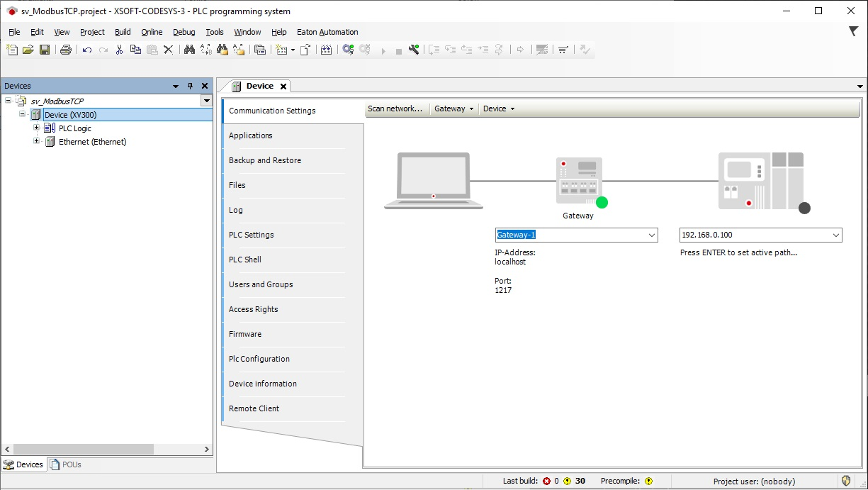The height and width of the screenshot is (490, 868).
Task: Collapse the sv_ModbusTCP project node
Action: [9, 101]
